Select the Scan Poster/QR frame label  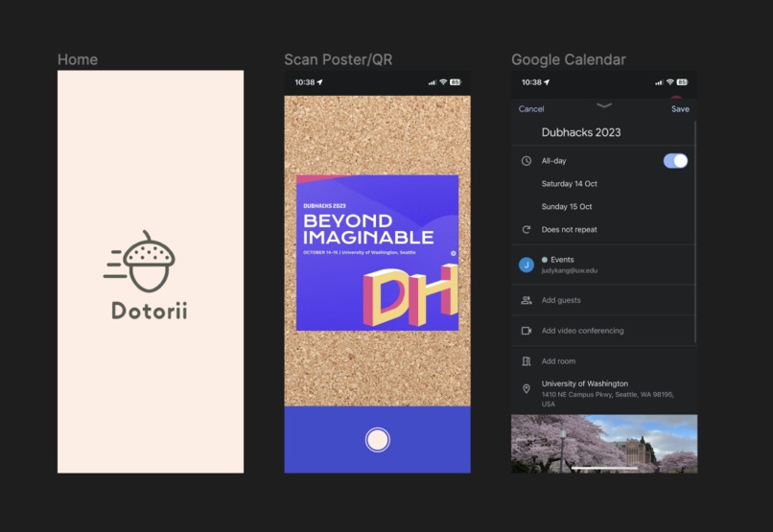pos(339,59)
